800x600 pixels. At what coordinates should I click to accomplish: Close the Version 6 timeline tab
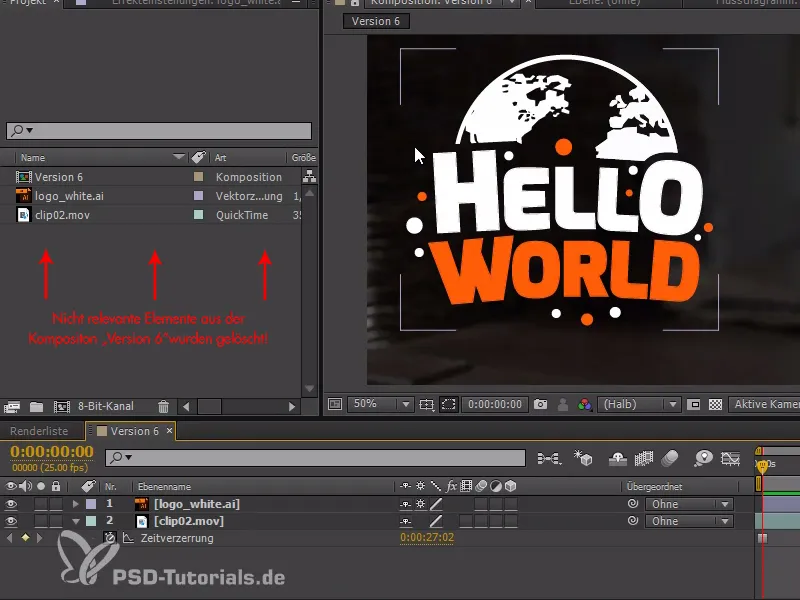[169, 431]
